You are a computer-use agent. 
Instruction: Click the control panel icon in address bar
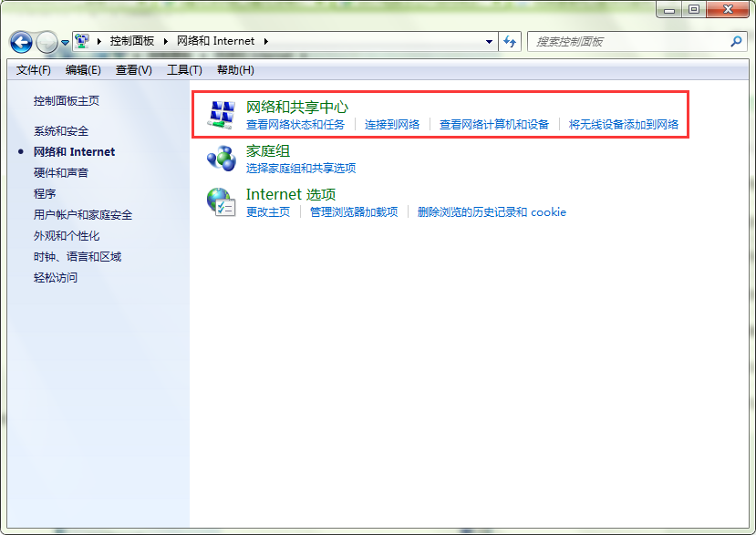point(83,41)
